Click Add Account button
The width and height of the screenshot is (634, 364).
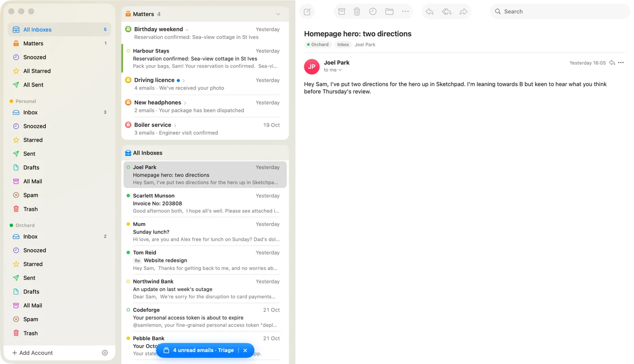(x=33, y=353)
